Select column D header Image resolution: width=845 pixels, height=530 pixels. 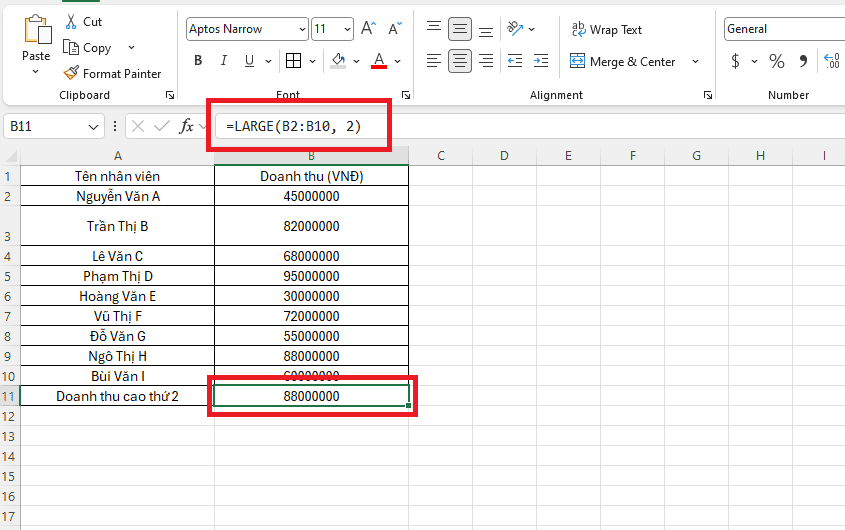(504, 156)
